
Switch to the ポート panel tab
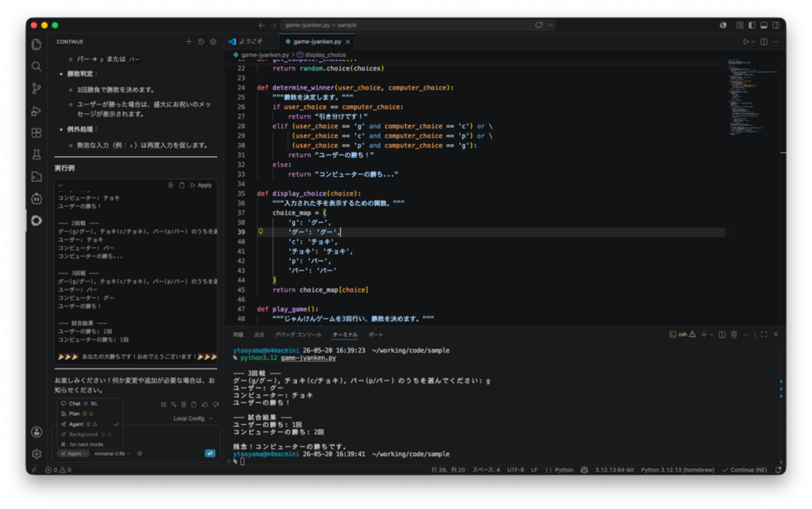point(376,335)
